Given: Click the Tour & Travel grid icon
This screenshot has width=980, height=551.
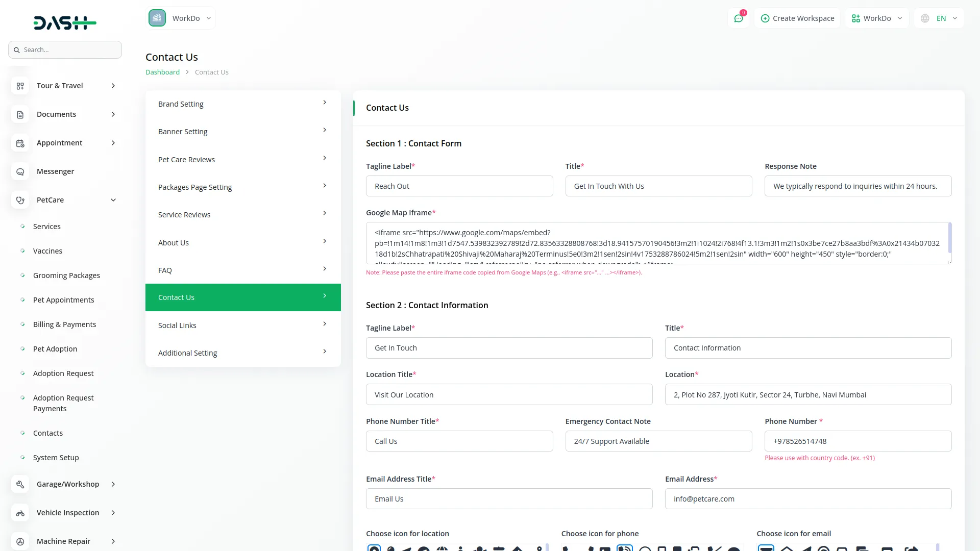Looking at the screenshot, I should click(x=20, y=86).
